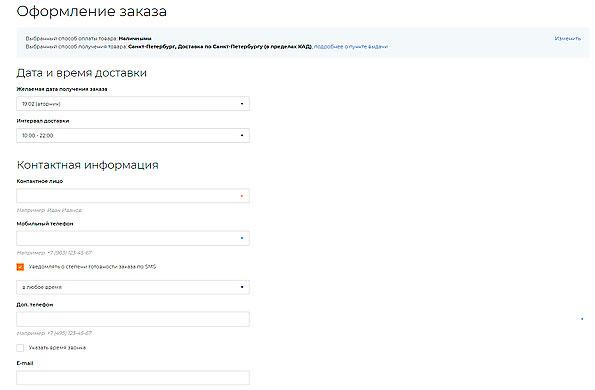The height and width of the screenshot is (390, 595).
Task: Click the "Контактное лицо" field label
Action: 40,181
